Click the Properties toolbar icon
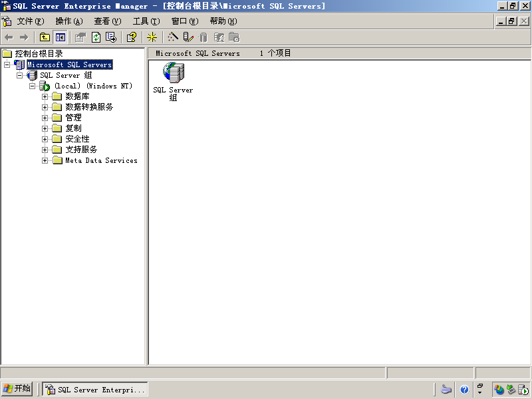This screenshot has width=532, height=399. (x=80, y=37)
